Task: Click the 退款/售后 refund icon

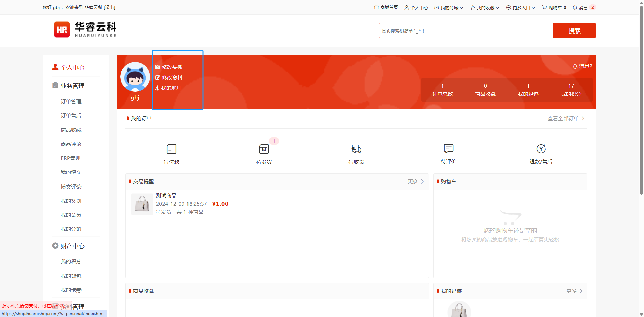Action: pos(541,149)
